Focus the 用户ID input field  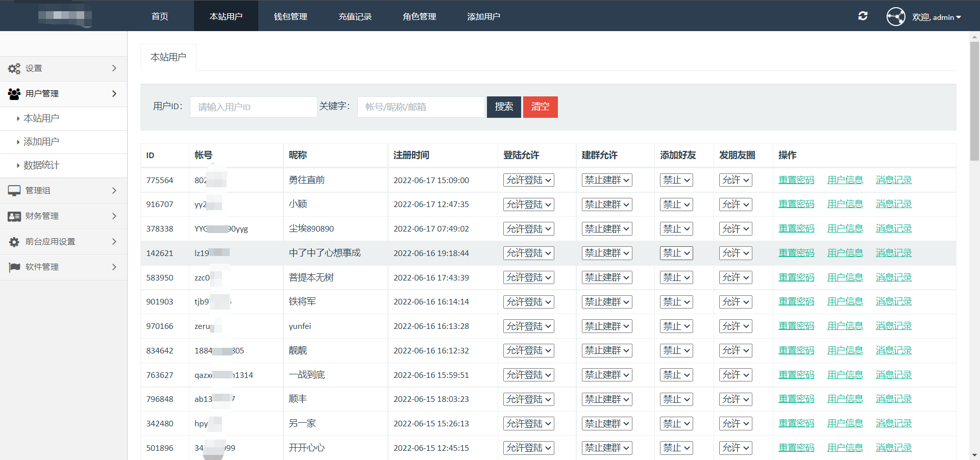pos(253,107)
